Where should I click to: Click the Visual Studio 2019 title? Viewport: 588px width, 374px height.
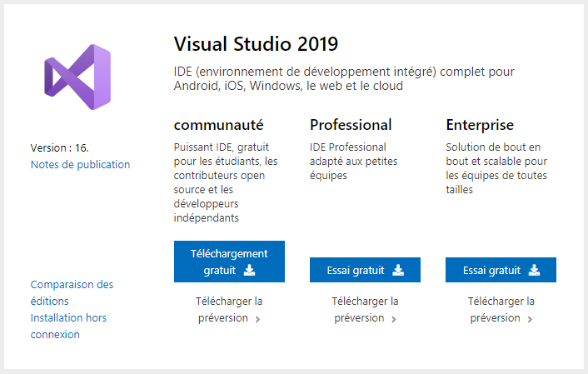pos(256,44)
